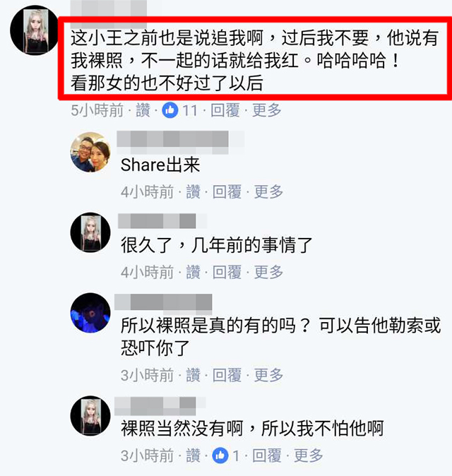Reply to the 'Share出来' comment
The image size is (452, 476).
(x=227, y=192)
